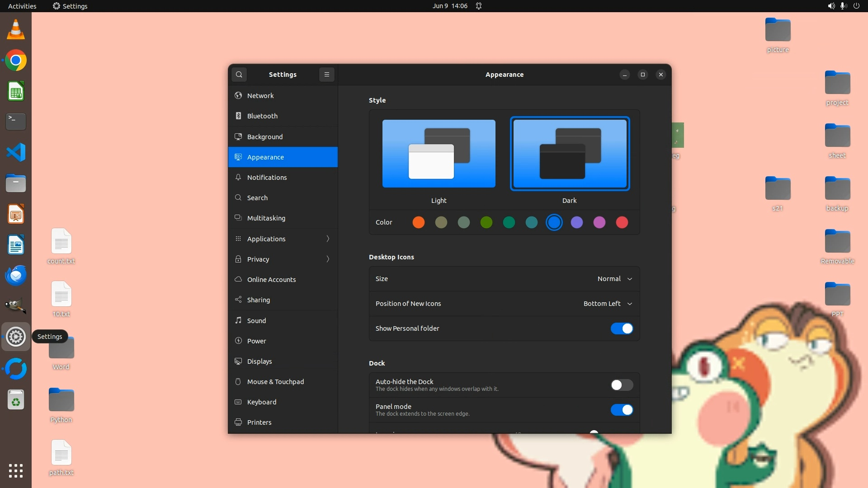The height and width of the screenshot is (488, 868).
Task: Click the Bluetooth icon in sidebar
Action: point(238,116)
